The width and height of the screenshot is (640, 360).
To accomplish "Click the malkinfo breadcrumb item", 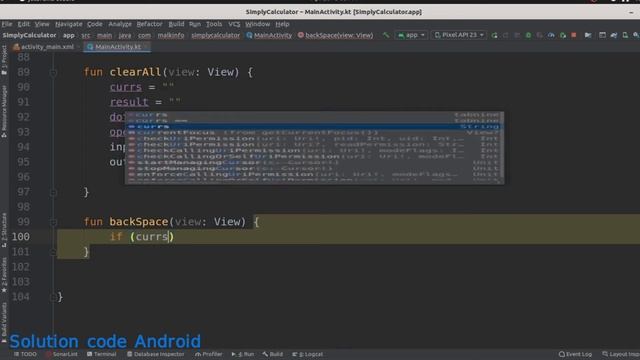I will [x=171, y=36].
